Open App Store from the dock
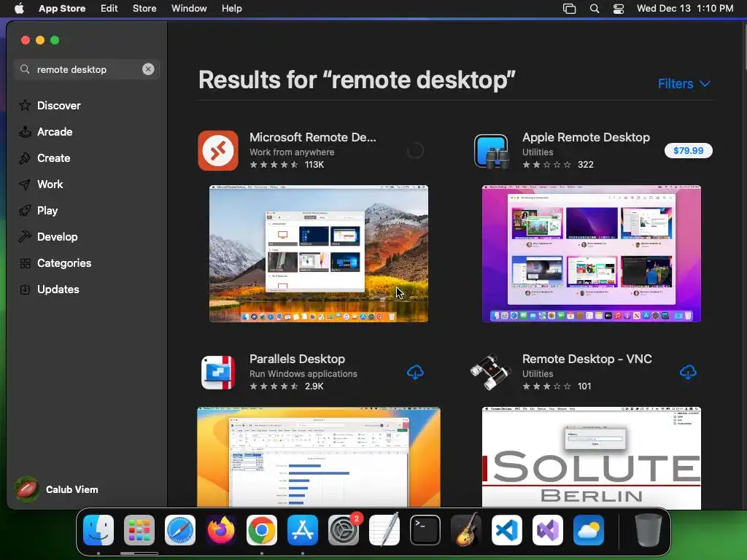This screenshot has width=747, height=560. [x=303, y=530]
